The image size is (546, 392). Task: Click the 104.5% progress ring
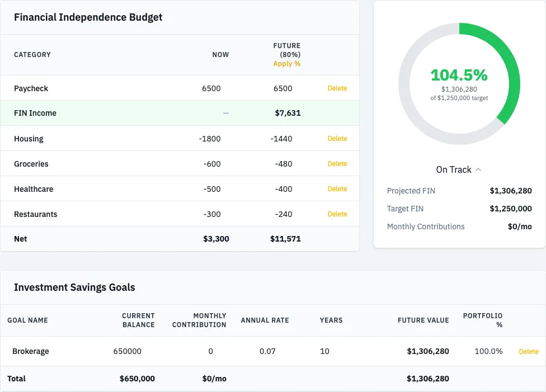459,84
